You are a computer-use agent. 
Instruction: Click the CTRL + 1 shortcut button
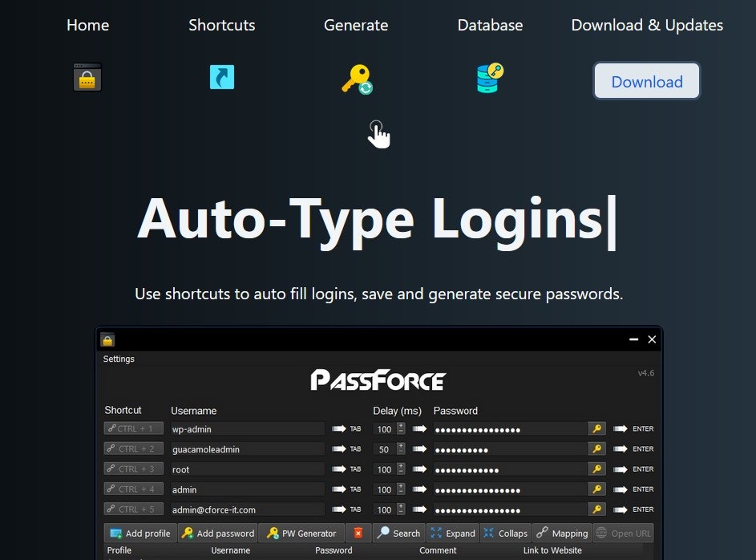134,428
